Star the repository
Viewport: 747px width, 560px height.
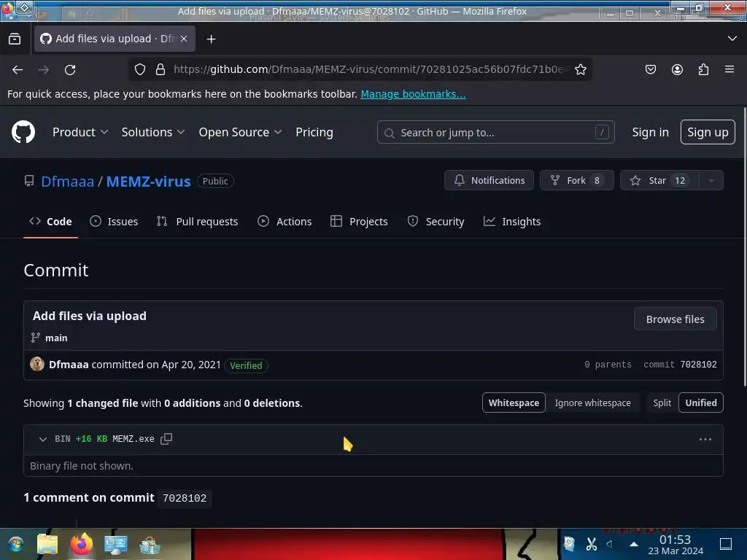click(x=659, y=181)
